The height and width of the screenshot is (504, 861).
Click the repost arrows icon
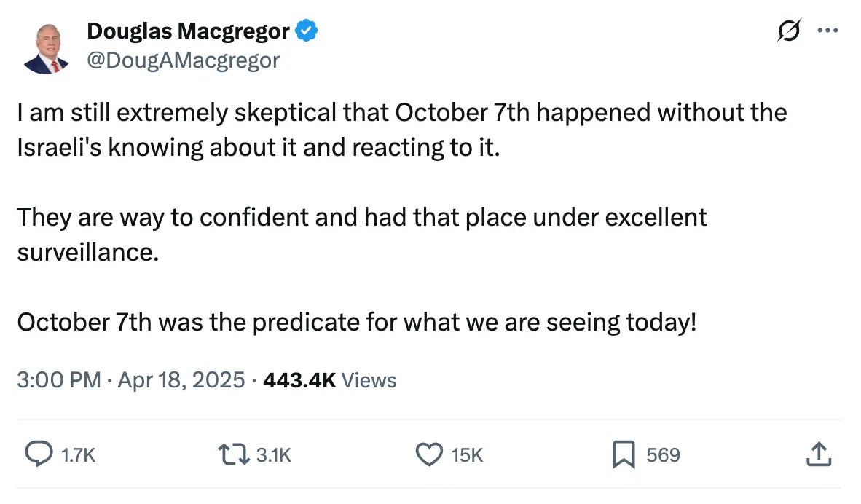[235, 454]
